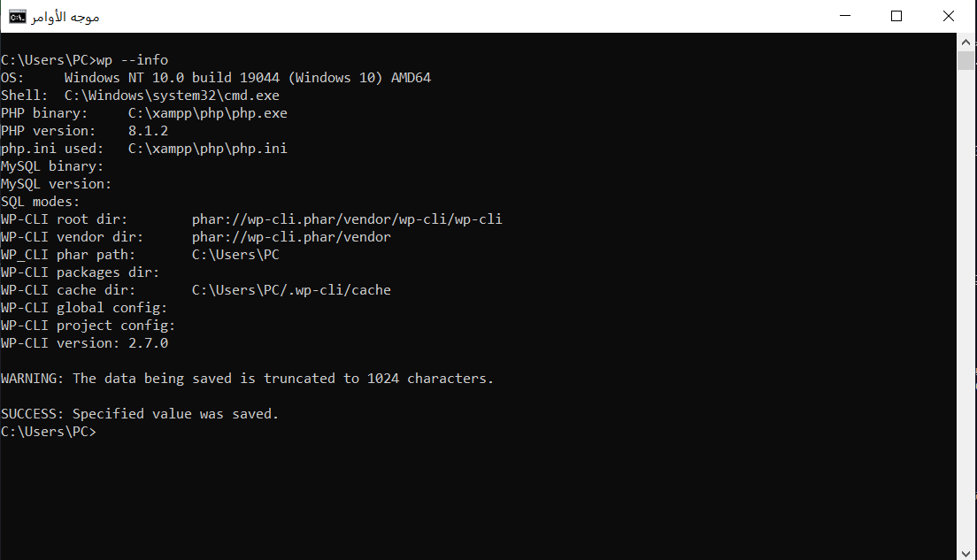Click the WP-CLI cache dir path
The height and width of the screenshot is (560, 977).
(x=291, y=290)
